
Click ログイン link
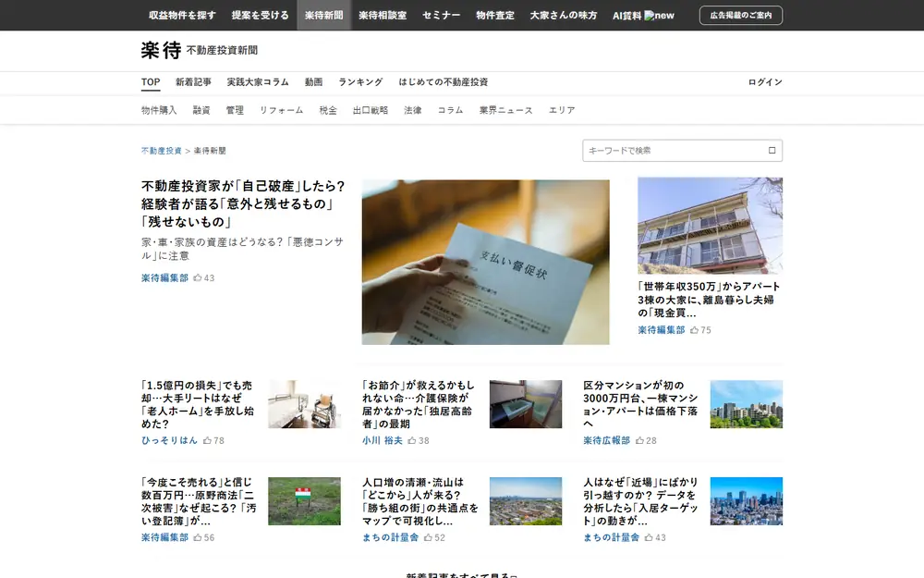pyautogui.click(x=765, y=82)
